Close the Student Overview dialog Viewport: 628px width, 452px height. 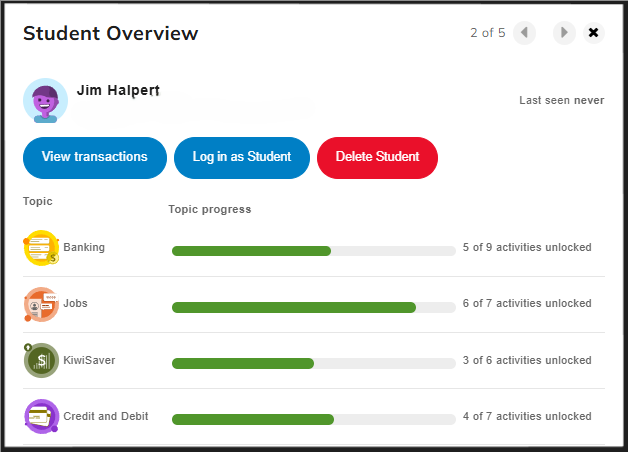(x=594, y=33)
